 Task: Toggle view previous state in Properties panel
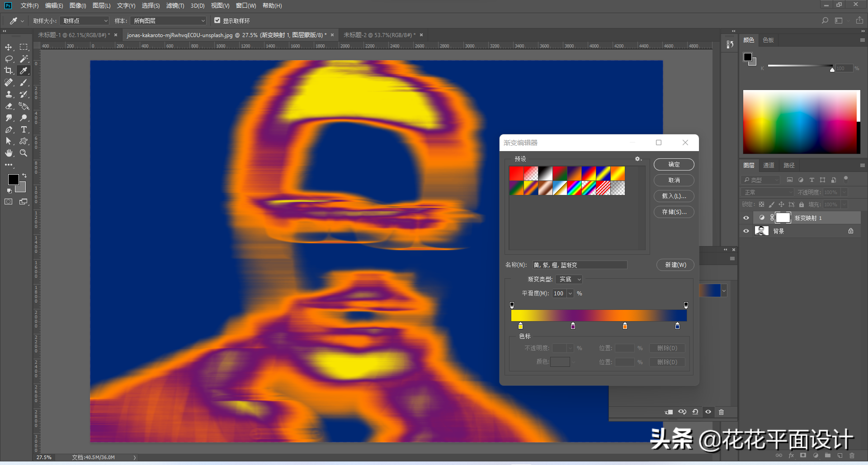[x=682, y=412]
